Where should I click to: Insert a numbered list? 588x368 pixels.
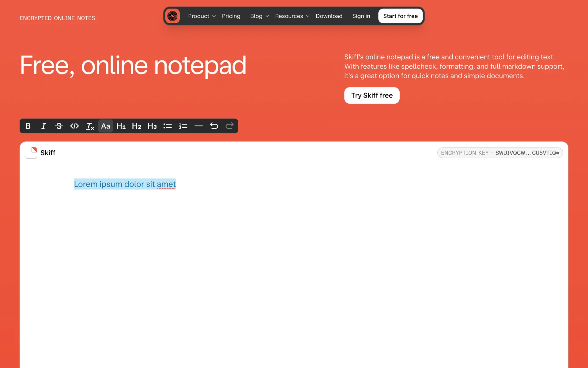point(183,126)
